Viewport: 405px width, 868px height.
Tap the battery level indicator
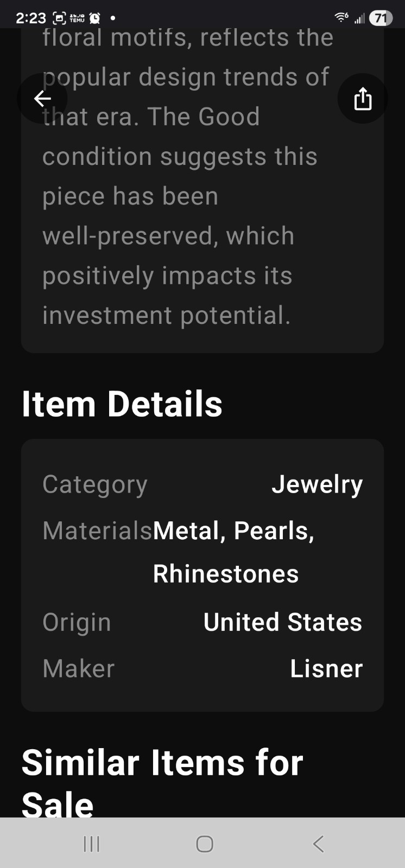coord(381,18)
